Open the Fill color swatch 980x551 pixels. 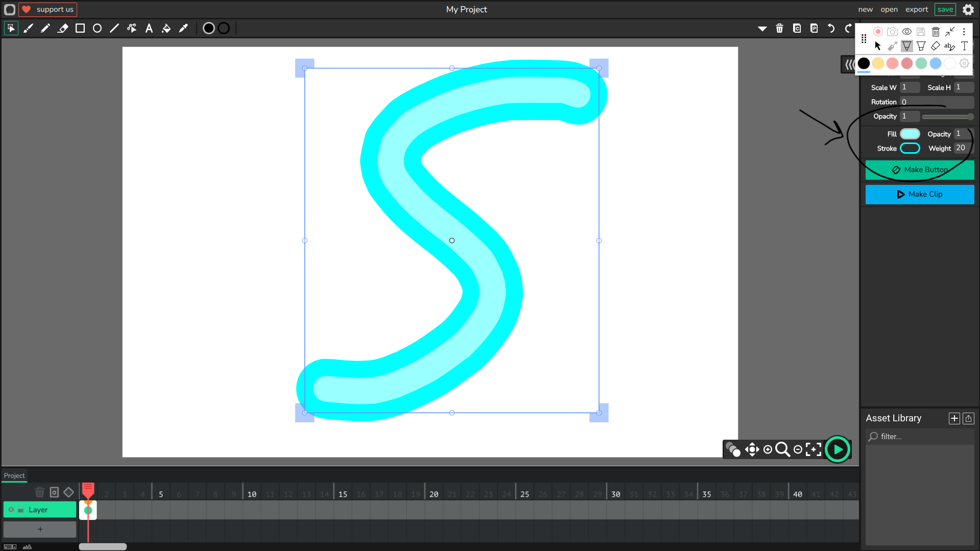[x=910, y=134]
